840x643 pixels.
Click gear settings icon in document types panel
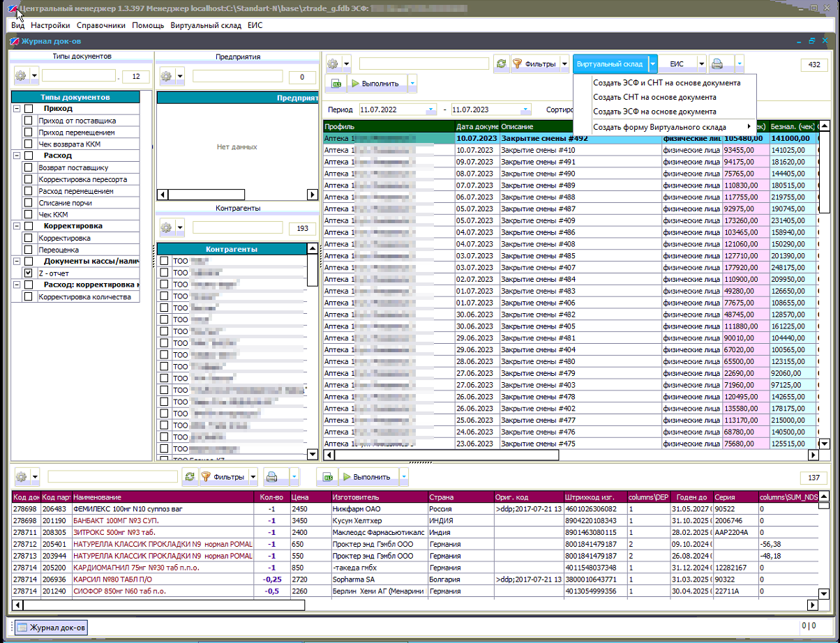tap(21, 75)
